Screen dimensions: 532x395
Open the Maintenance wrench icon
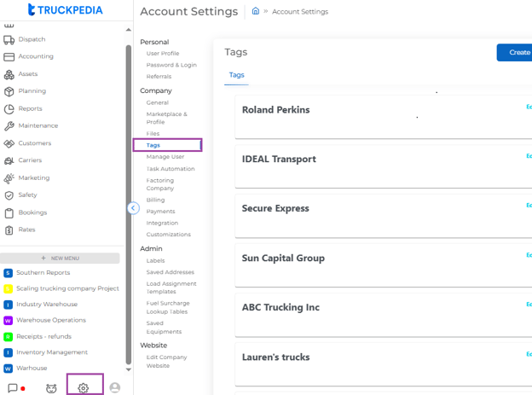(x=9, y=126)
